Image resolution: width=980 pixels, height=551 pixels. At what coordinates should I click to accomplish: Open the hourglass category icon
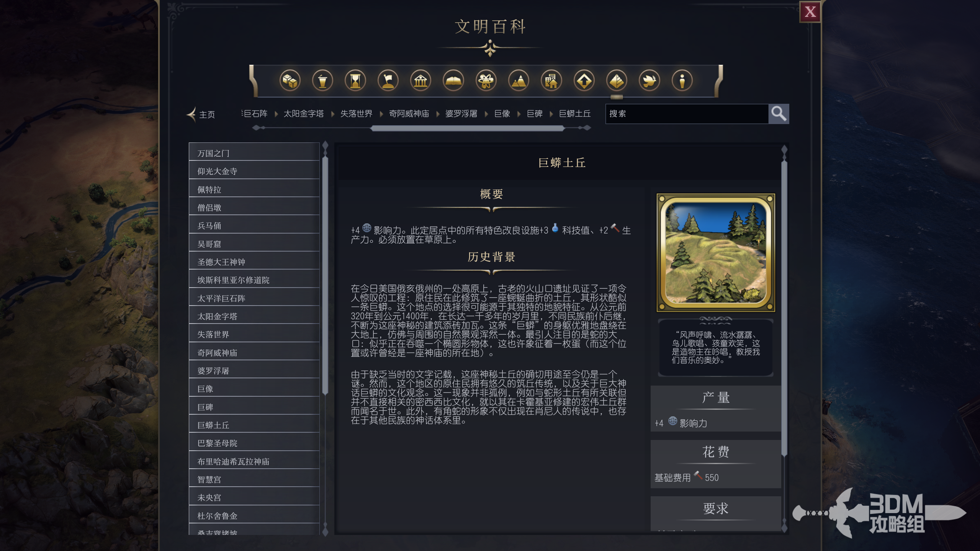[x=355, y=81]
